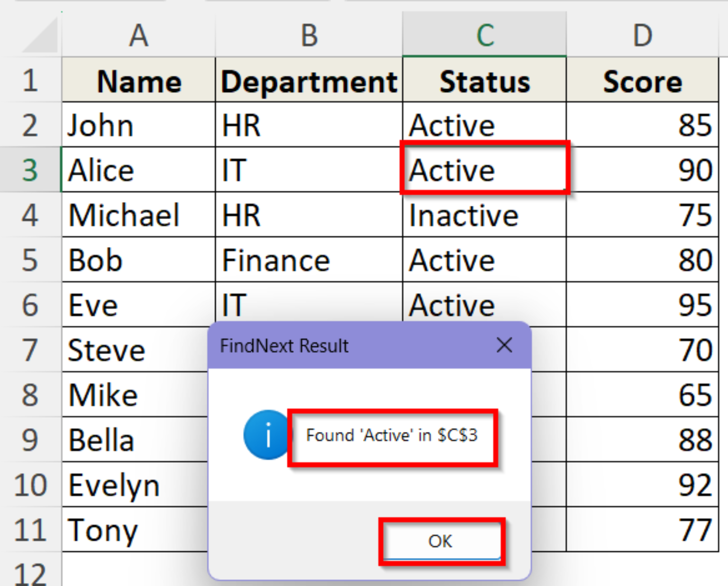728x586 pixels.
Task: Select the score cell with 85
Action: (x=642, y=125)
